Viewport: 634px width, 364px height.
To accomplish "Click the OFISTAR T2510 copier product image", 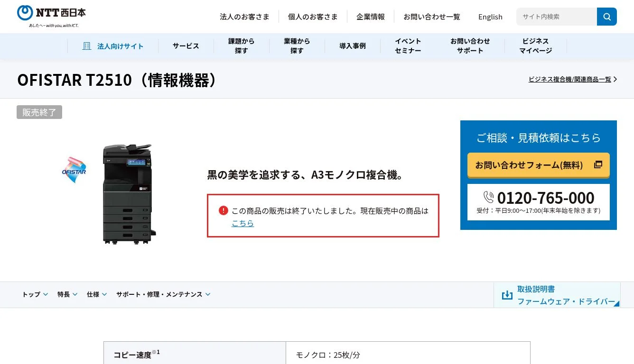I will coord(130,194).
